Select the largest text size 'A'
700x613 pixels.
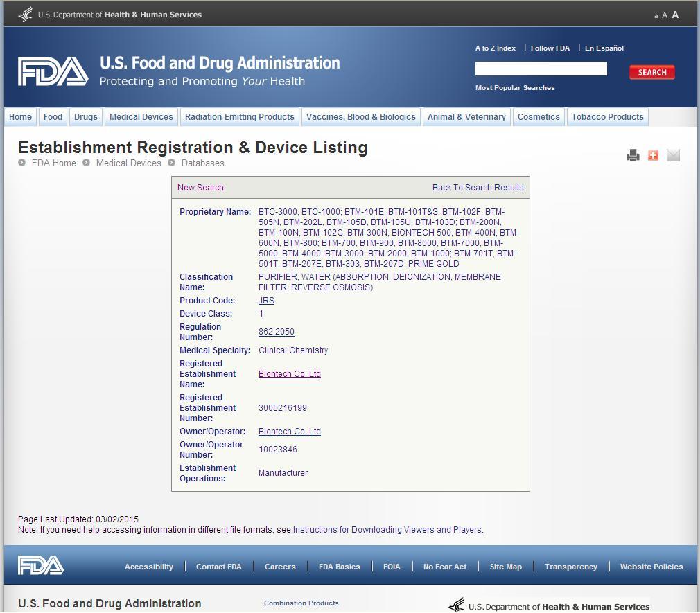click(675, 15)
